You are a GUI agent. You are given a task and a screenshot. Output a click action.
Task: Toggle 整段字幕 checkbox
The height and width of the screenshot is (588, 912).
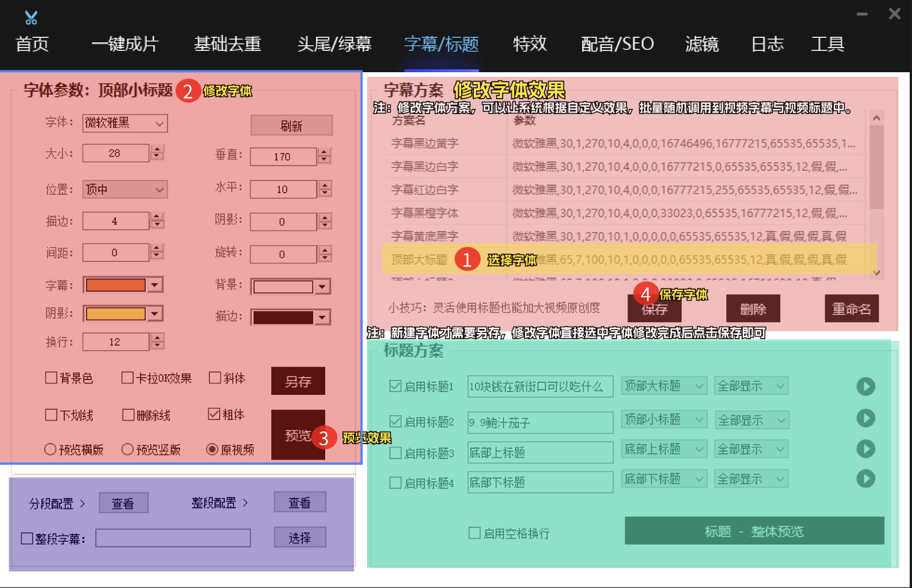point(26,539)
